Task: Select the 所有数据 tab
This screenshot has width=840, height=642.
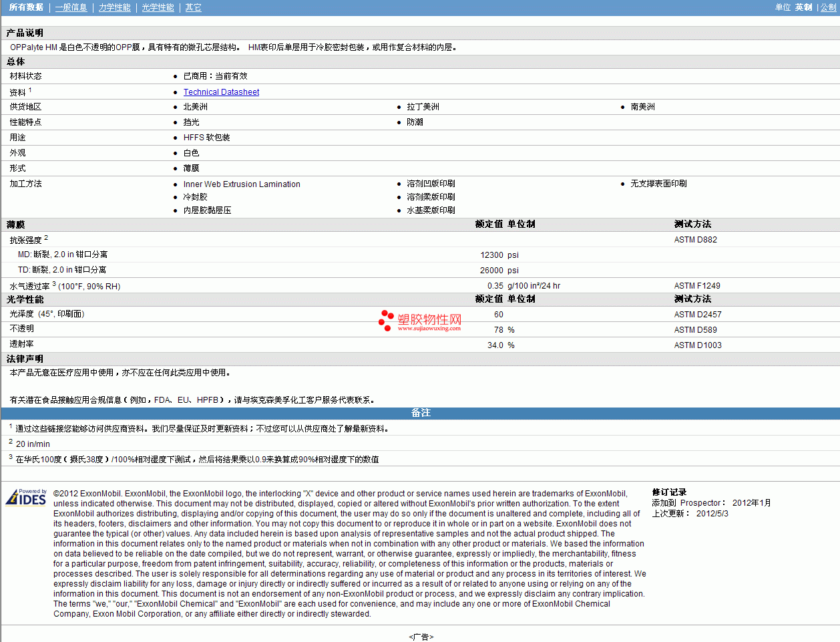Action: point(26,7)
